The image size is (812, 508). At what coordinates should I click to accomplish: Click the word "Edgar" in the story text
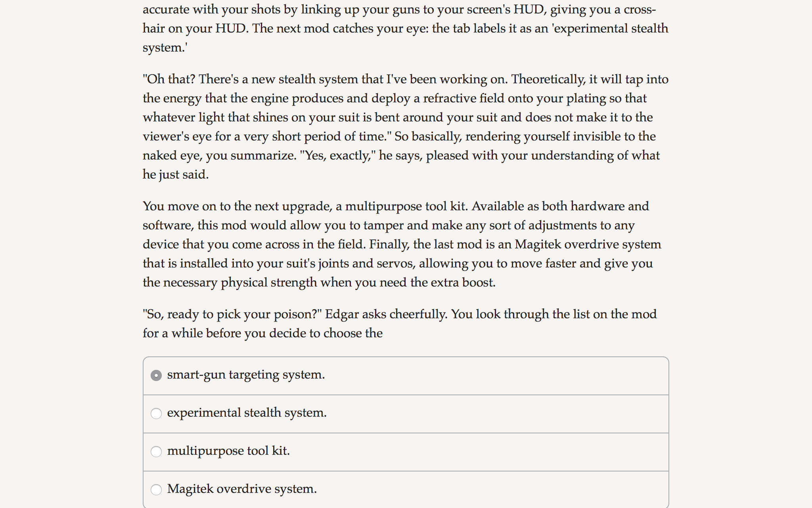click(x=342, y=314)
